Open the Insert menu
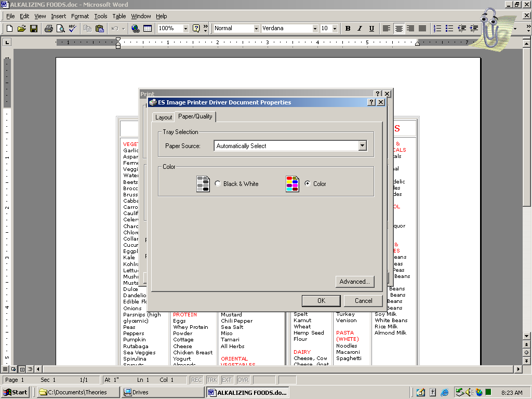The height and width of the screenshot is (399, 532). click(x=58, y=16)
